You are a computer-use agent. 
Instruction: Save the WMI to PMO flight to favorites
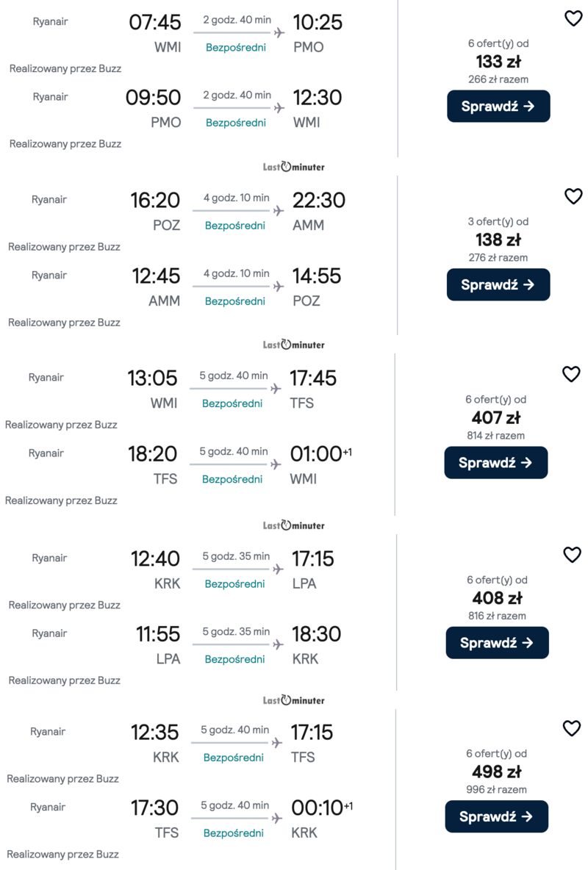pos(573,18)
